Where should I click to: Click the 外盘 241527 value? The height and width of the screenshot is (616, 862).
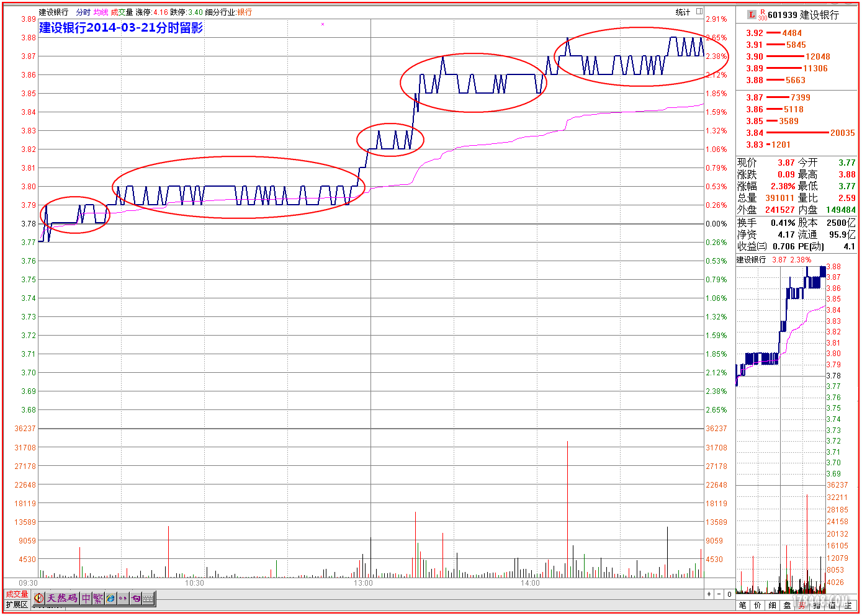(x=779, y=210)
